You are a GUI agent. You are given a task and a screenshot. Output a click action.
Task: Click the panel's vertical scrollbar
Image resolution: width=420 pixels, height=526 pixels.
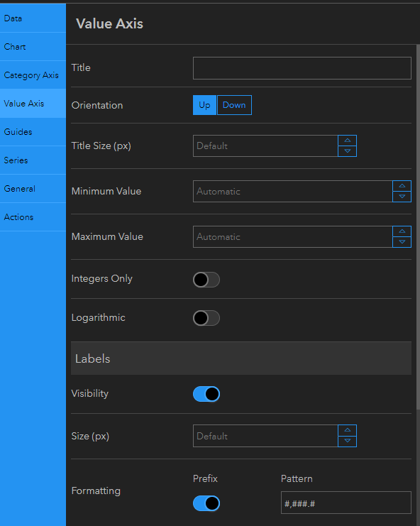pos(418,226)
